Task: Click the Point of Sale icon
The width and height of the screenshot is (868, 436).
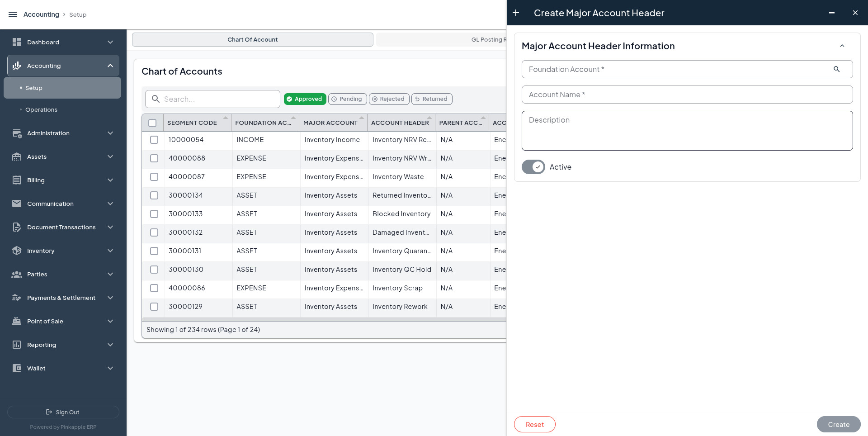Action: (x=17, y=321)
